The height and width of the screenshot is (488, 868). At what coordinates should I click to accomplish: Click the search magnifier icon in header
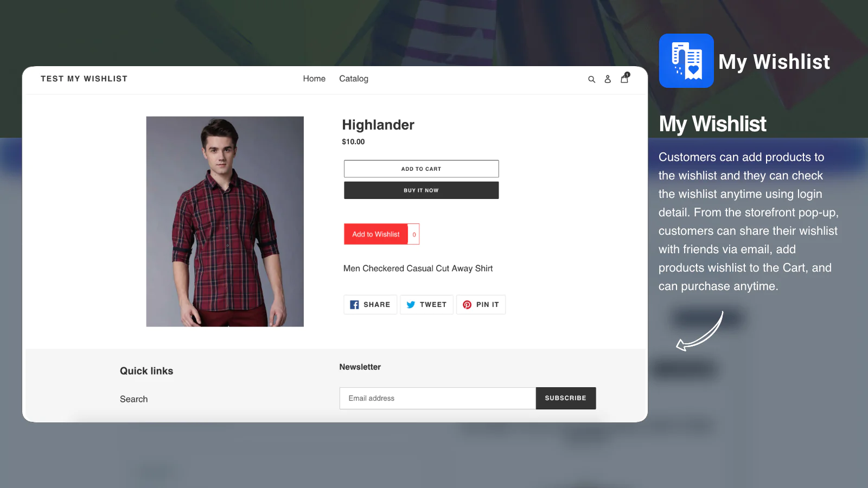coord(591,79)
